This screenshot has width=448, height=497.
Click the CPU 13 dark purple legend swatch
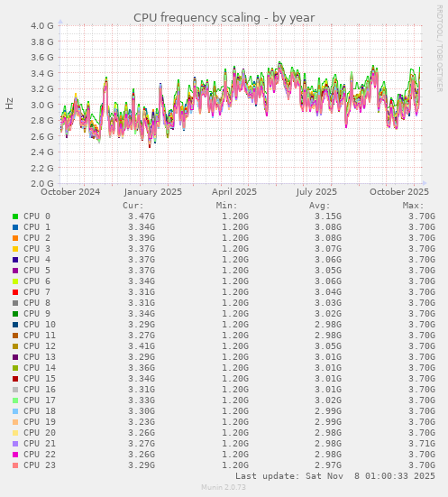point(15,357)
